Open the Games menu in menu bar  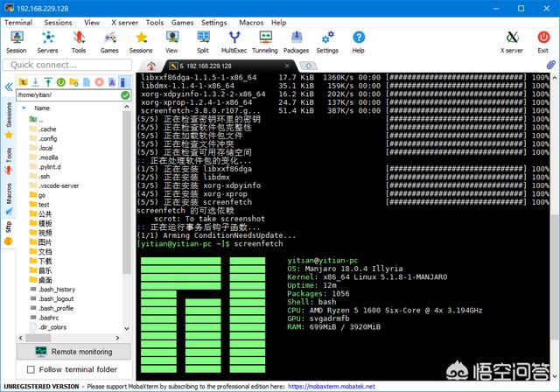[x=182, y=23]
